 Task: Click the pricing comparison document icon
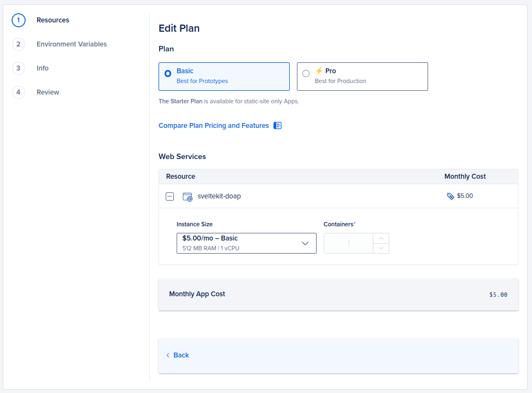click(x=278, y=126)
